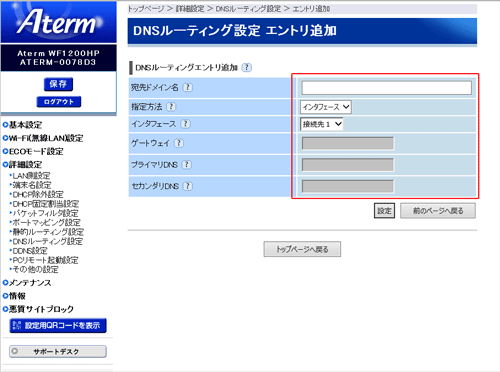Click the disabled セカンダリDNS field
Image resolution: width=500 pixels, height=372 pixels.
click(348, 186)
